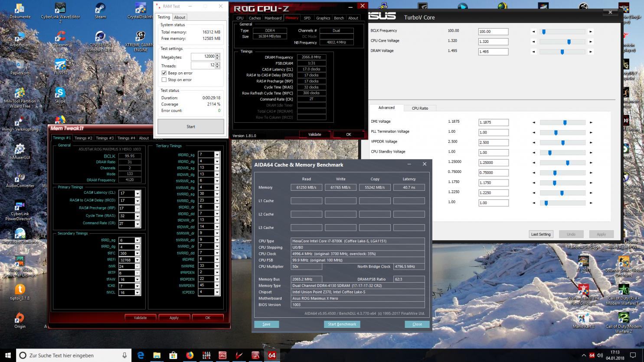Open Command Rate (CR) dropdown in Mem TweakIt
Image resolution: width=644 pixels, height=362 pixels.
tap(137, 224)
